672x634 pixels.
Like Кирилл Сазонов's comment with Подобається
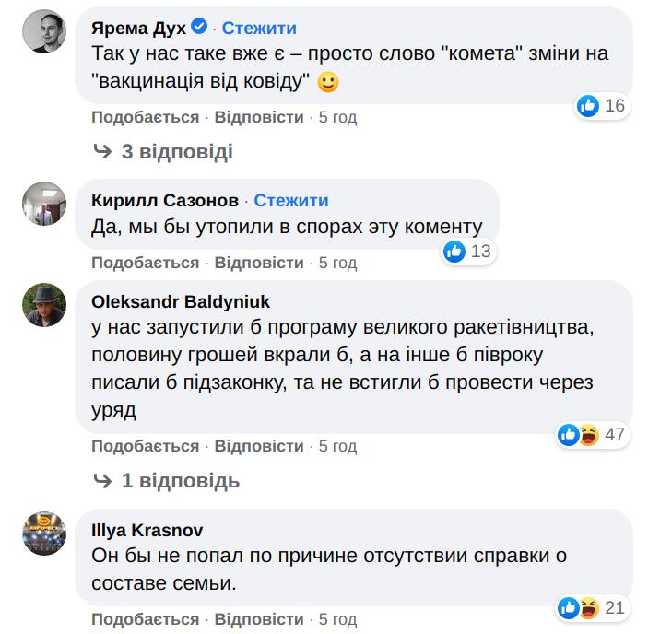coord(145,263)
